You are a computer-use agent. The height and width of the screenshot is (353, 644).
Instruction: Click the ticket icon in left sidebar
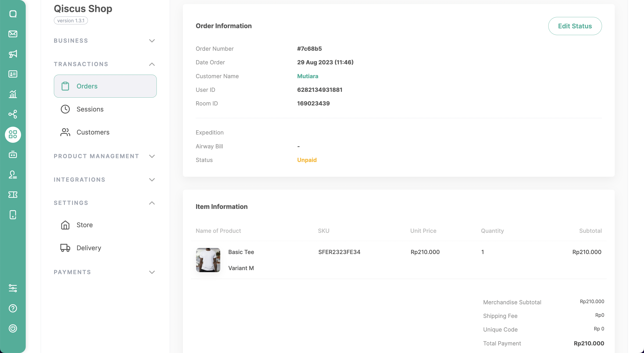[13, 195]
